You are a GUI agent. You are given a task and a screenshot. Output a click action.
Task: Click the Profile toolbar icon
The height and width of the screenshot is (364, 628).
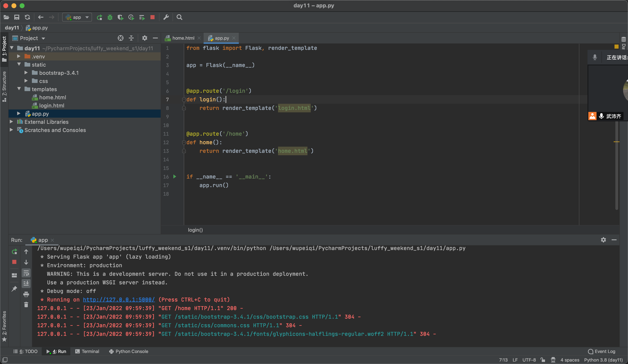pos(131,17)
